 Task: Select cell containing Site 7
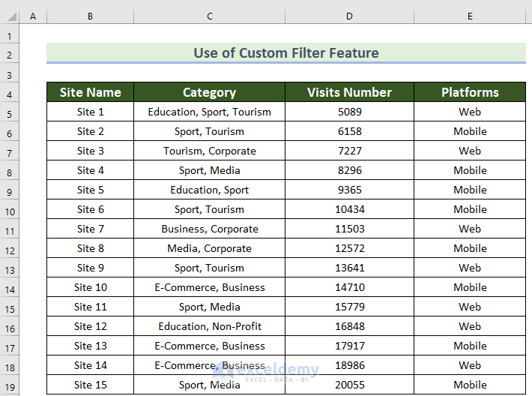90,229
